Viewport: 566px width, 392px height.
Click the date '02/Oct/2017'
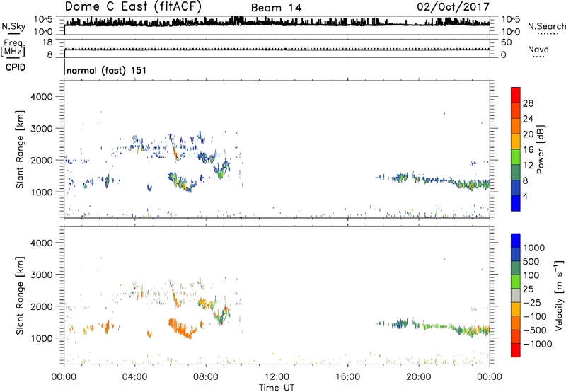click(x=453, y=7)
